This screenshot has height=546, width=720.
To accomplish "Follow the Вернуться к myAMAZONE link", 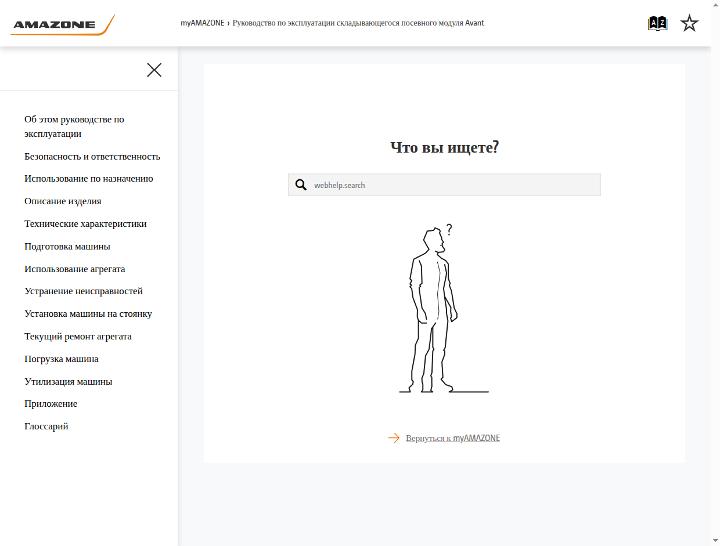I will click(453, 438).
